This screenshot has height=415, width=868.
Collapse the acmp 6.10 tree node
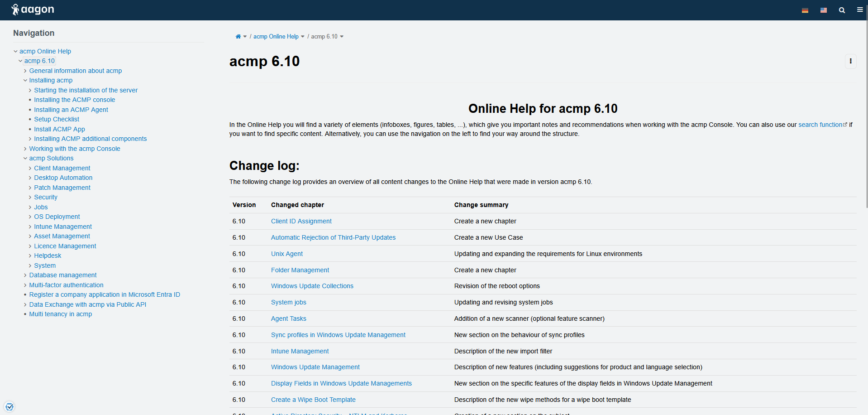20,61
